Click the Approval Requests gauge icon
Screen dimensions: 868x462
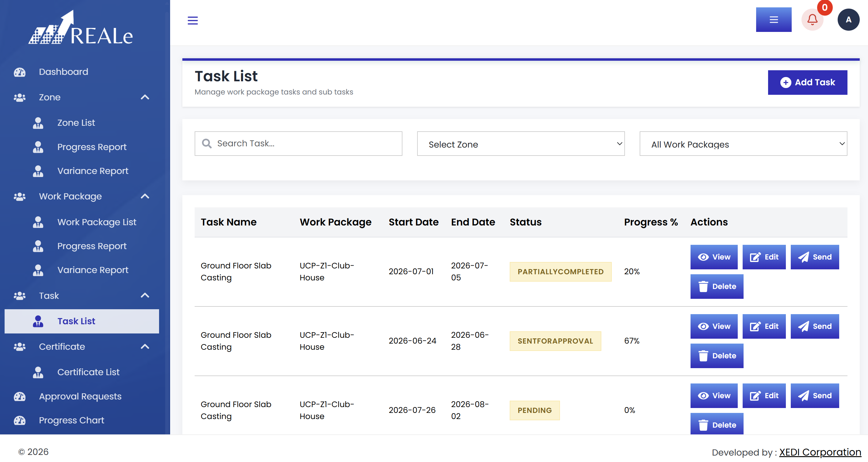click(20, 397)
